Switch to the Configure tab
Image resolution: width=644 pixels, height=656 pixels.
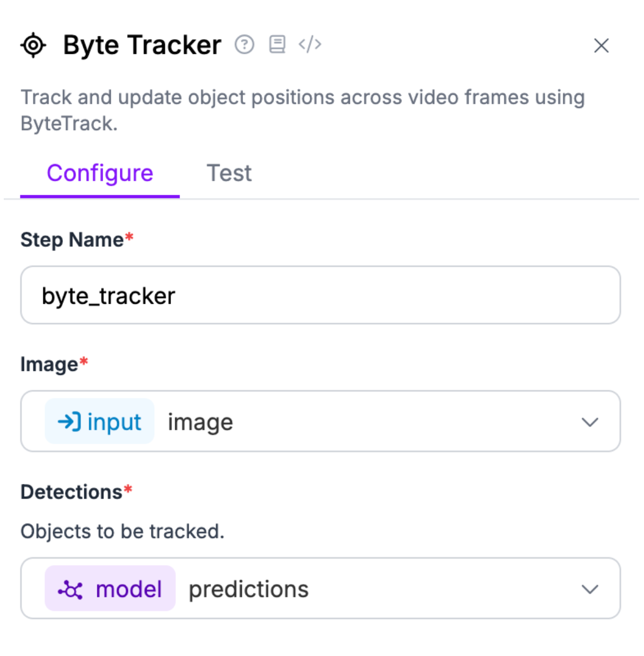point(100,173)
